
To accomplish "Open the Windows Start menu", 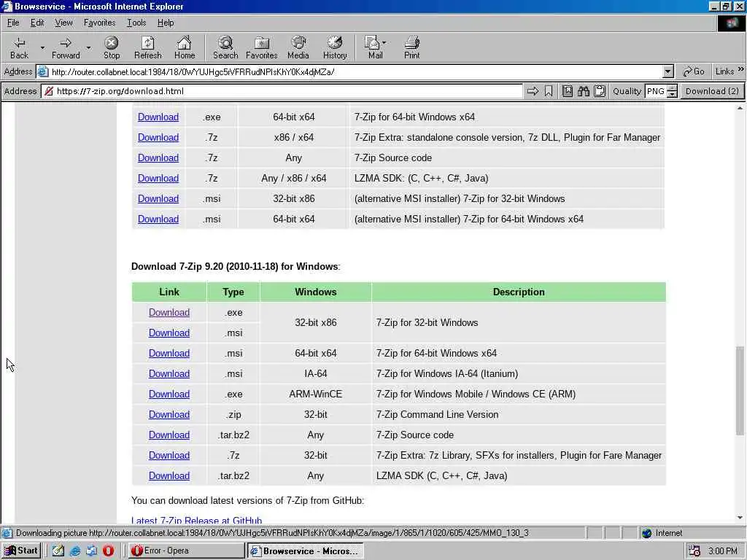I will point(21,551).
